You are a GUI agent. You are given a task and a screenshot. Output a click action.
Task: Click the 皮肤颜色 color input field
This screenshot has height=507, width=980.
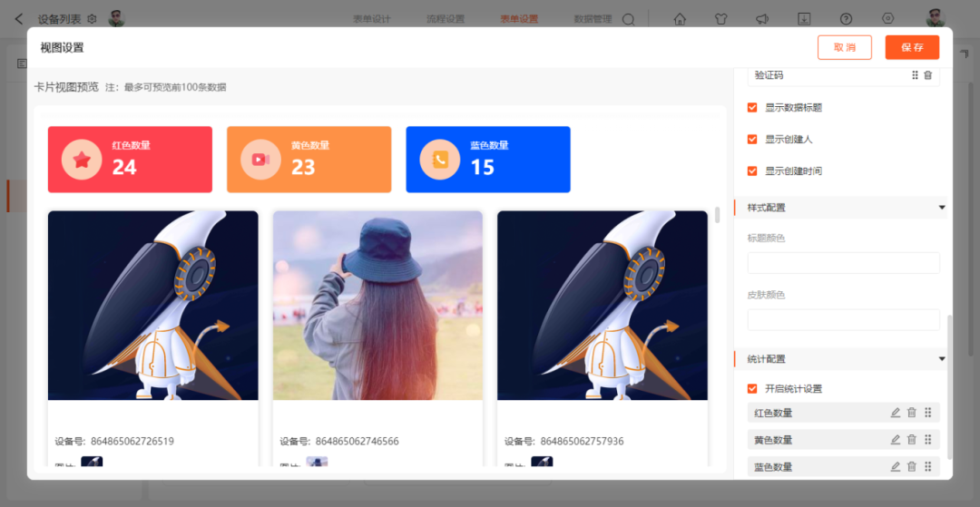(x=844, y=319)
